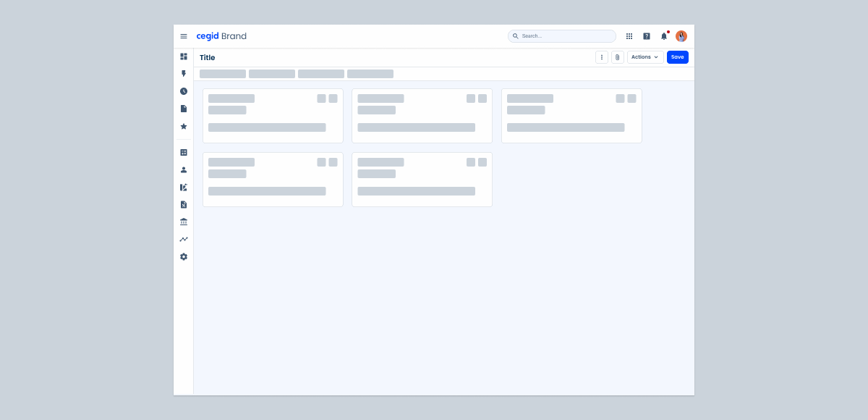868x420 pixels.
Task: Select the lightning bolt sidebar icon
Action: (184, 74)
